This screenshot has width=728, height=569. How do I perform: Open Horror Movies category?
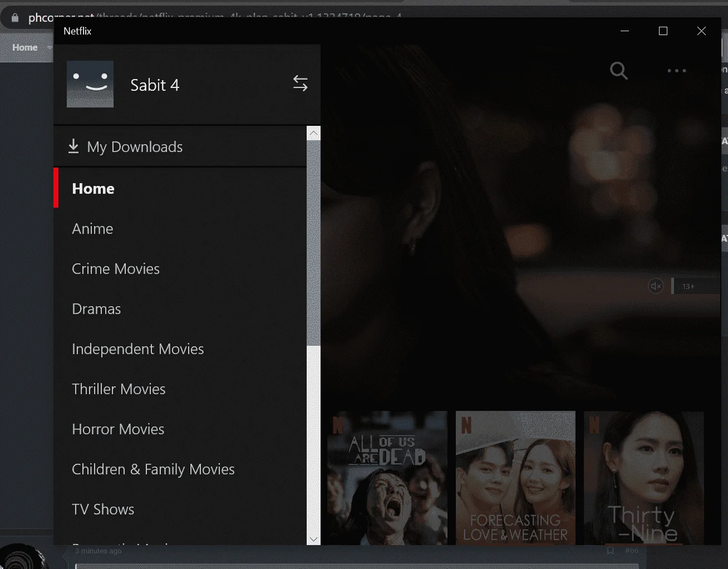point(180,429)
